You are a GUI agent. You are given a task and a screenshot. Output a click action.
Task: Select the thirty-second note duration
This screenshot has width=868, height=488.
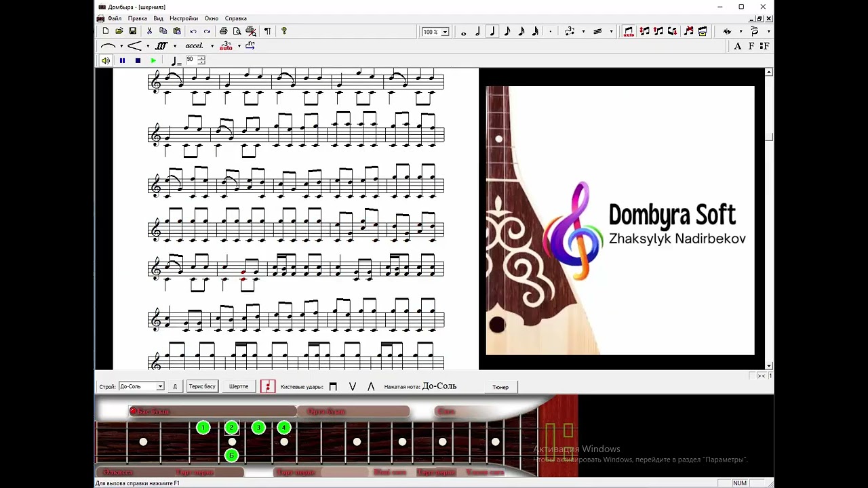tap(535, 32)
